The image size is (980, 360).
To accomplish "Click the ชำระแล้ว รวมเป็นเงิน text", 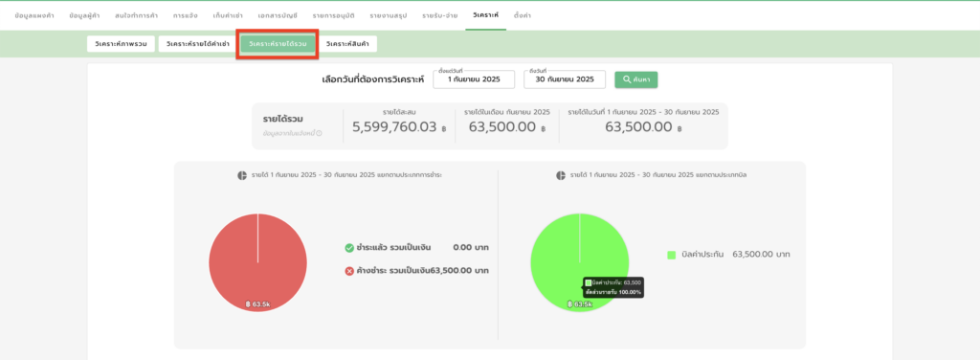I will (393, 248).
